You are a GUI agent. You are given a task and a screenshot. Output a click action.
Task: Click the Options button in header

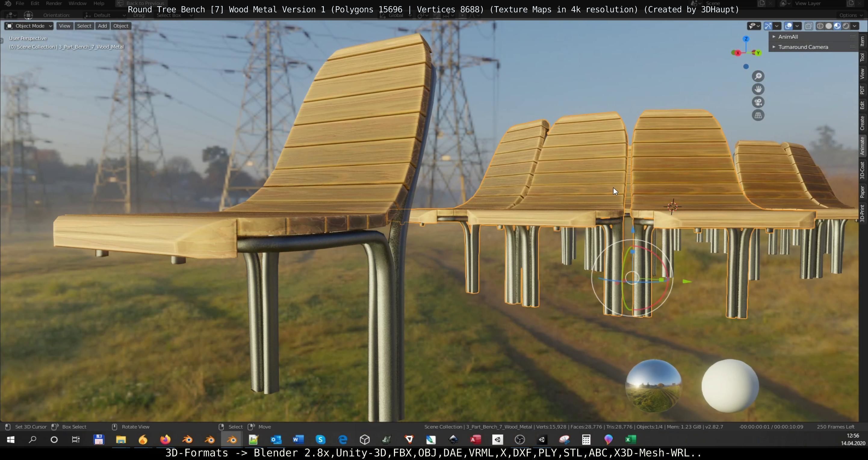click(850, 15)
